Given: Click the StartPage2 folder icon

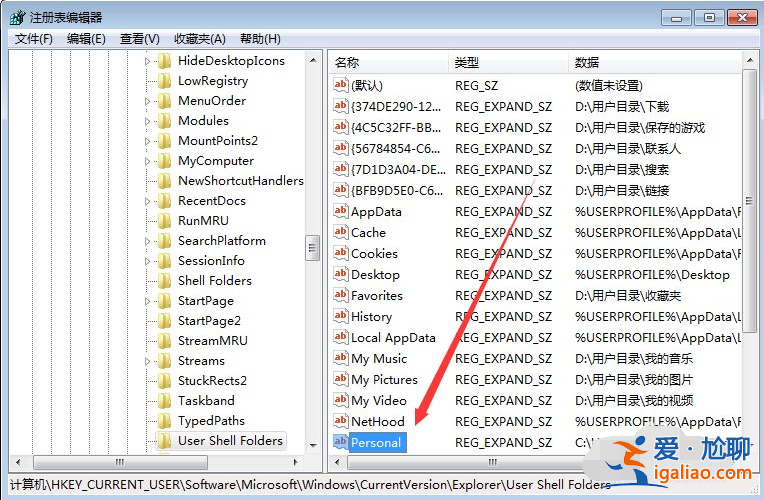Looking at the screenshot, I should [165, 321].
